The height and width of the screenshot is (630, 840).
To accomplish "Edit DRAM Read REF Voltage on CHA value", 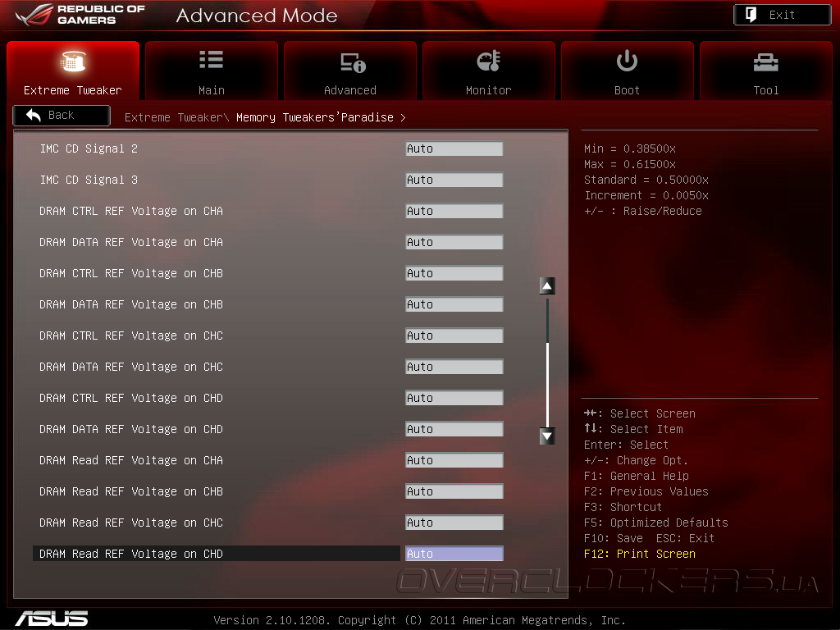I will pyautogui.click(x=454, y=460).
